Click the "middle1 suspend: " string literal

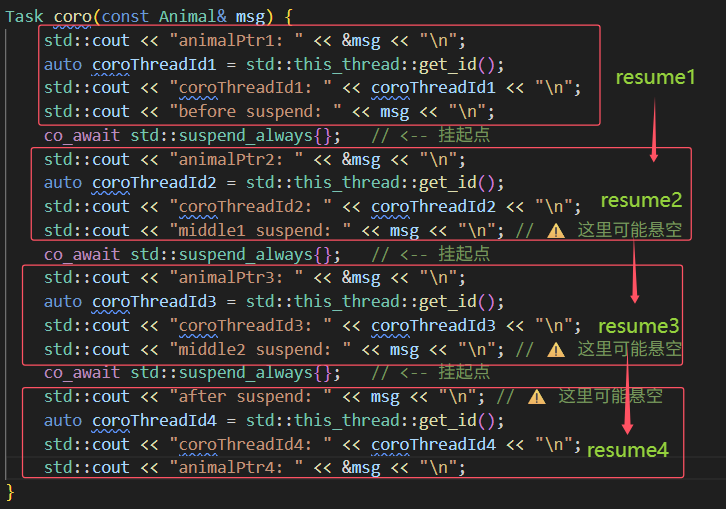[260, 231]
